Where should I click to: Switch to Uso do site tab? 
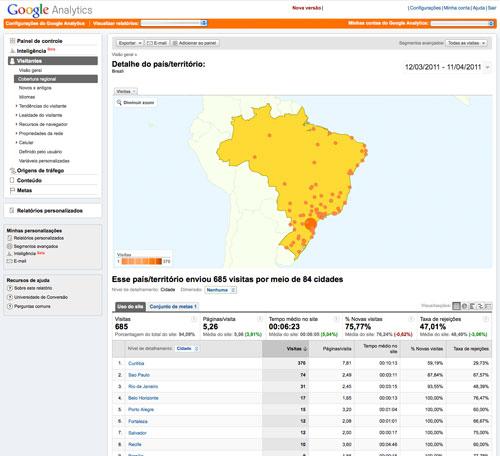click(x=130, y=306)
